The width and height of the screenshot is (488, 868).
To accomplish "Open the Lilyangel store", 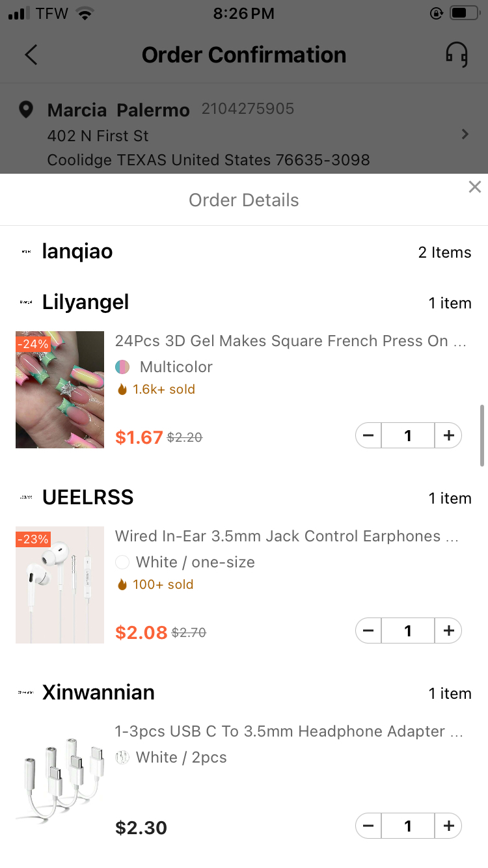I will click(85, 302).
